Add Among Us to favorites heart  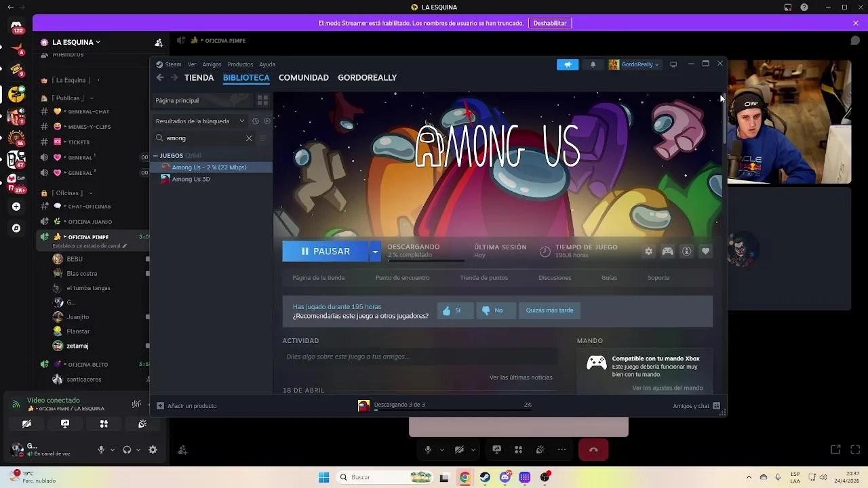coord(705,251)
